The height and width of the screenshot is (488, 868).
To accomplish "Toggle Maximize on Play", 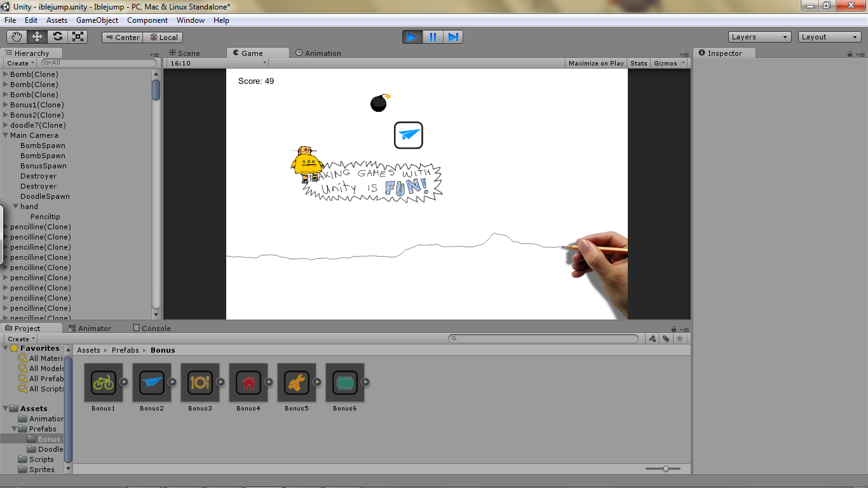I will point(596,63).
